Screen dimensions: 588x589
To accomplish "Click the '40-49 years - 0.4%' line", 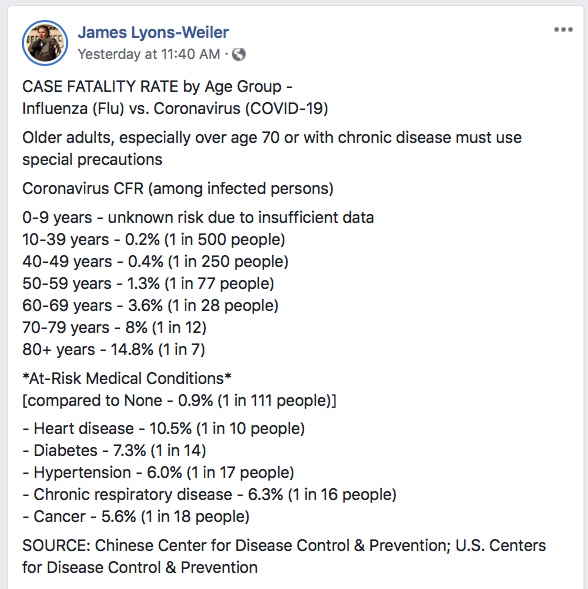I will pos(155,261).
